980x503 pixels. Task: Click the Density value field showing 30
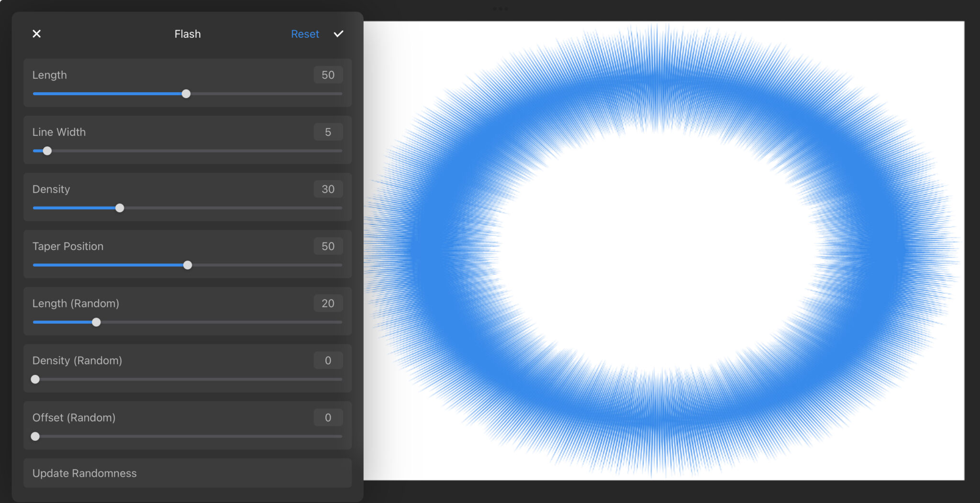coord(328,189)
